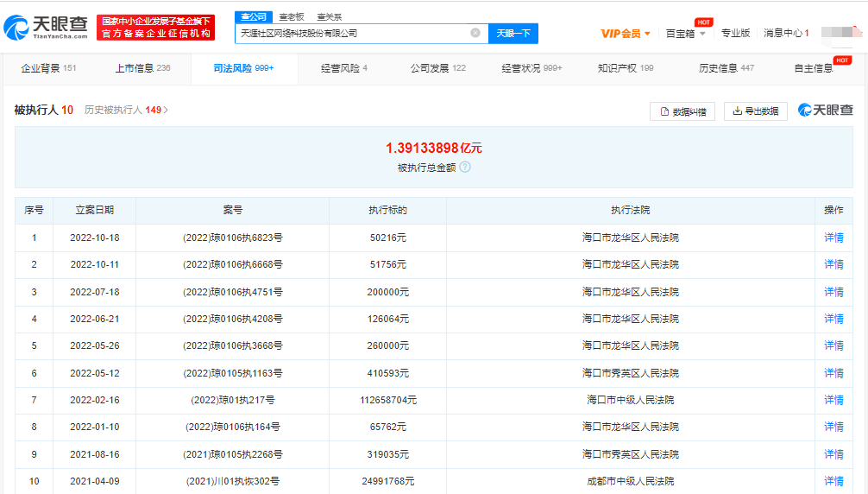Click the 天眼查 logo in the header
Viewport: 868px width, 494px height.
pyautogui.click(x=46, y=28)
